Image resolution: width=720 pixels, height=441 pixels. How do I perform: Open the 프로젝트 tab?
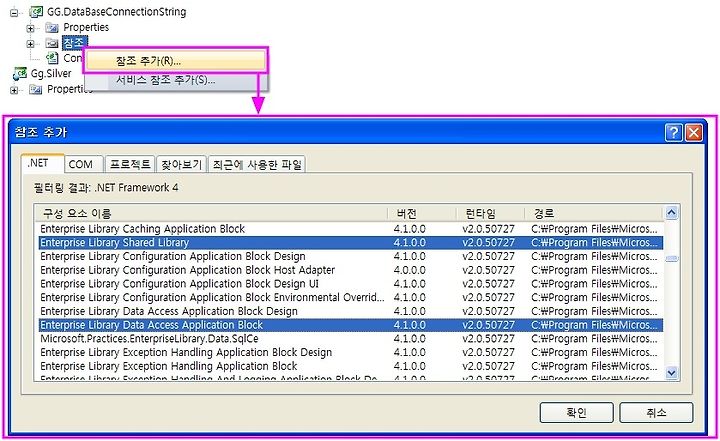130,164
